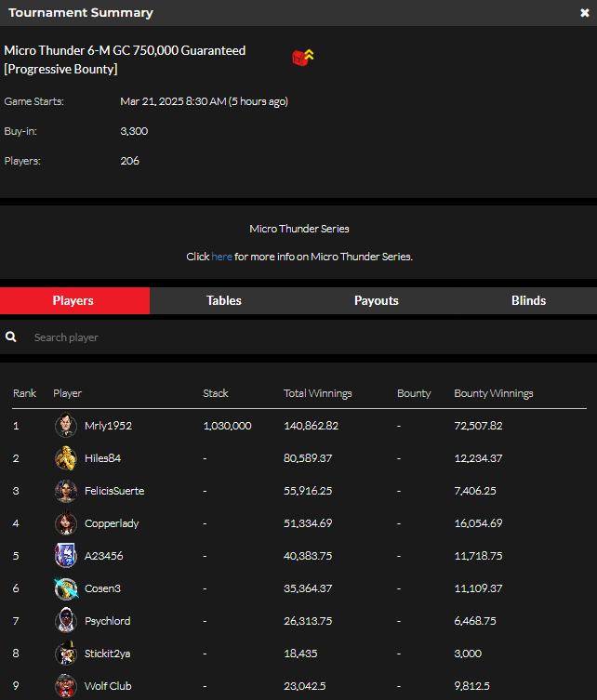The image size is (597, 700).
Task: Click the red bounty treasure chest icon
Action: [x=303, y=58]
